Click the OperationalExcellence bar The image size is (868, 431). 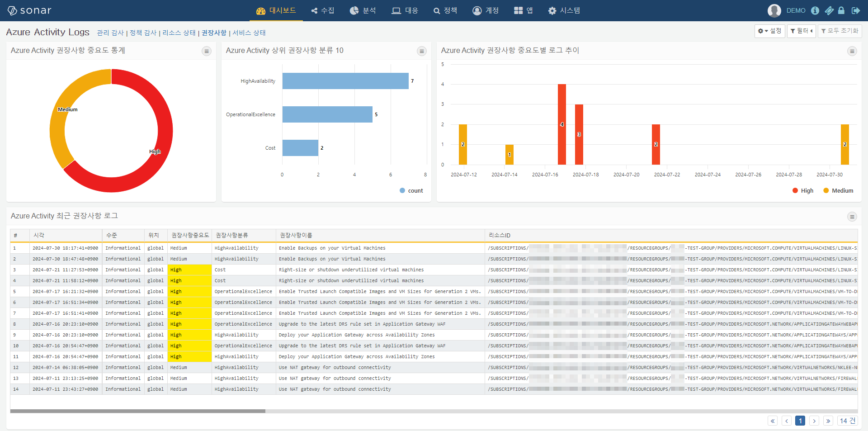point(327,114)
